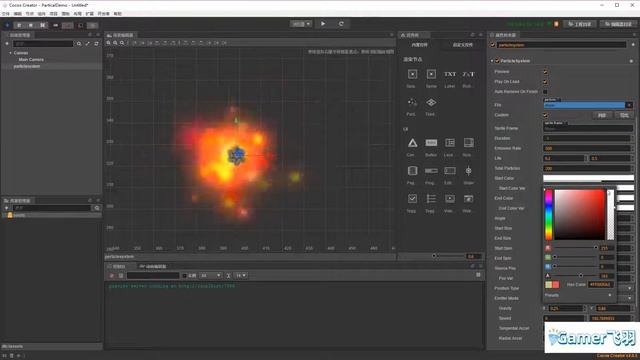Click the second button beside the Custom checkbox
Image resolution: width=640 pixels, height=360 pixels.
[624, 116]
